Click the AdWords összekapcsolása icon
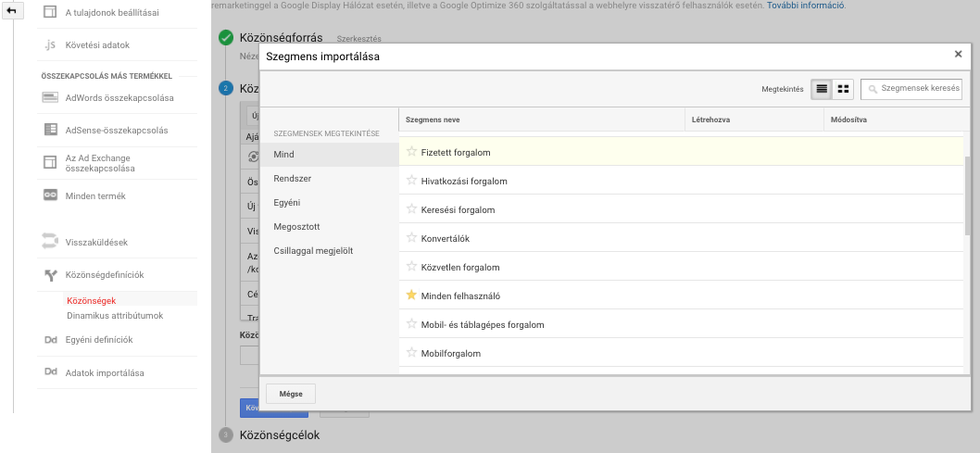This screenshot has width=980, height=453. [50, 97]
